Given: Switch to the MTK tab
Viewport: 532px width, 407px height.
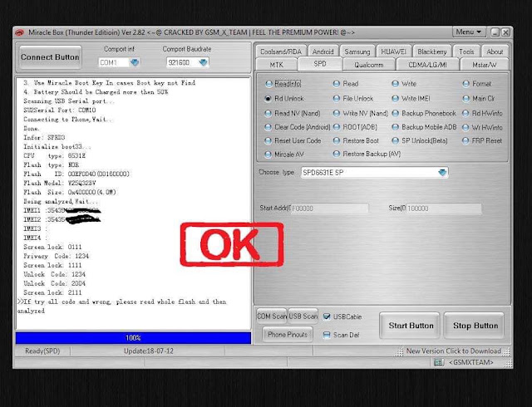Looking at the screenshot, I should 277,65.
